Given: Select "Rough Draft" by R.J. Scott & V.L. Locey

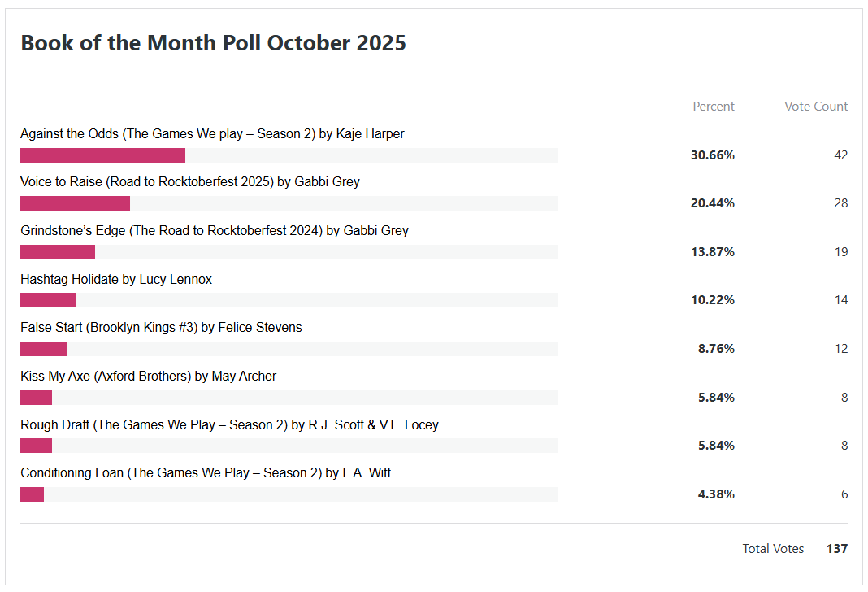Looking at the screenshot, I should coord(229,425).
